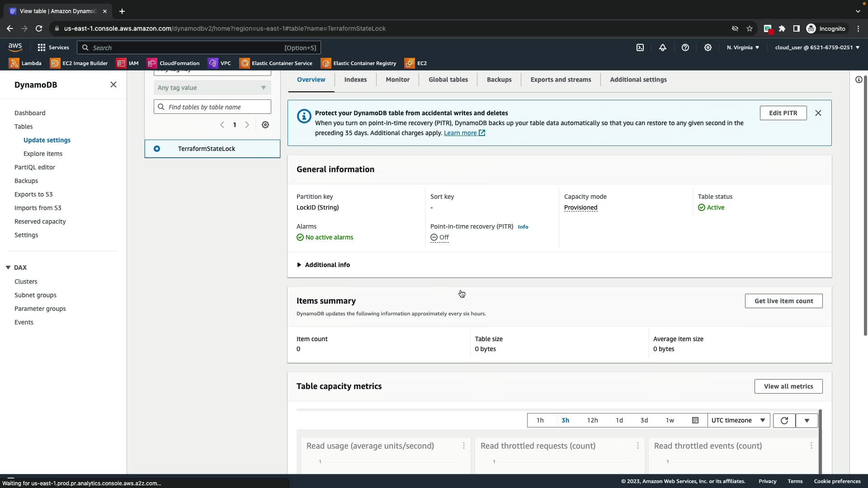Screen dimensions: 868x488
Task: Click the notifications bell icon
Action: click(663, 47)
